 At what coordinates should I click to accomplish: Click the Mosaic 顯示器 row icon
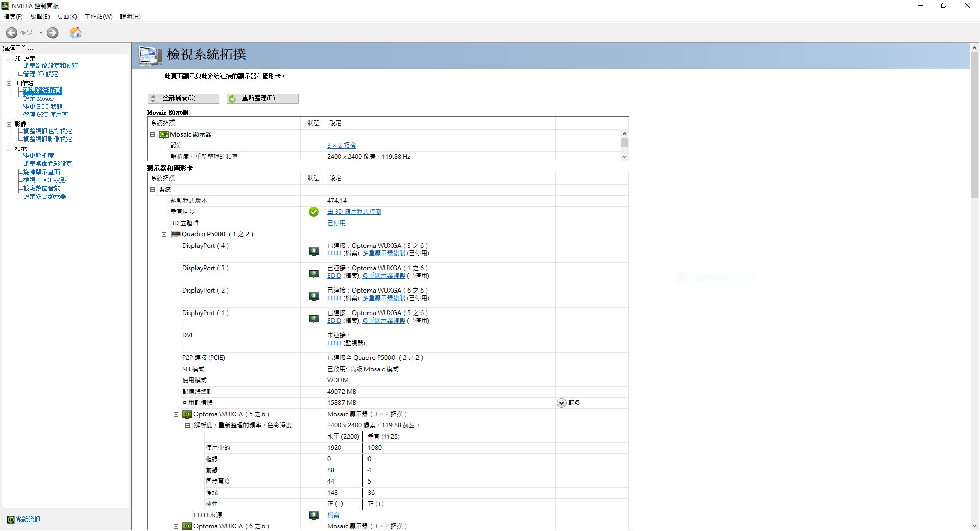coord(163,135)
